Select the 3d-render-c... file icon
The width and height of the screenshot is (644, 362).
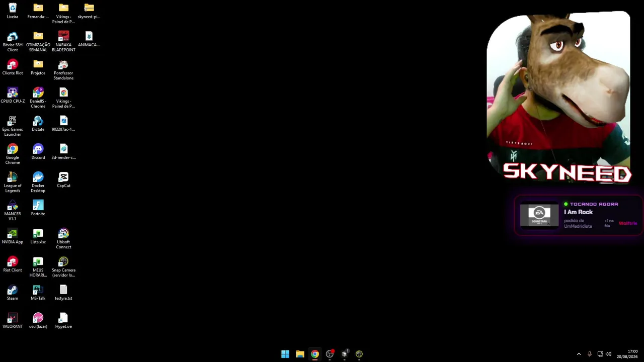[x=63, y=152]
